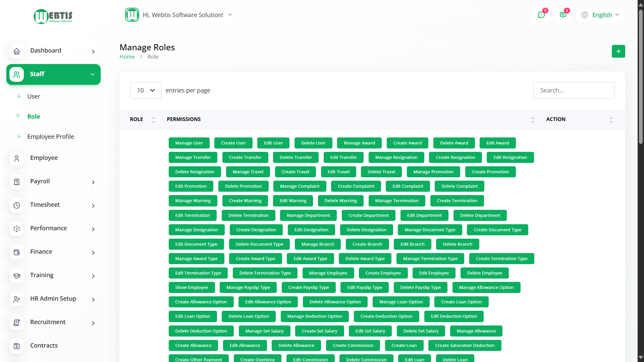Click the green plus create role icon

pyautogui.click(x=618, y=51)
